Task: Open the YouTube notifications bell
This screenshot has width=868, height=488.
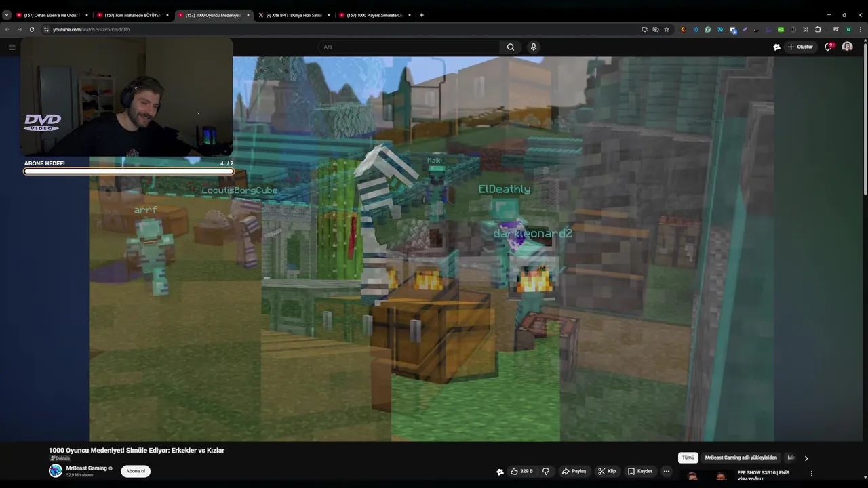Action: click(828, 47)
